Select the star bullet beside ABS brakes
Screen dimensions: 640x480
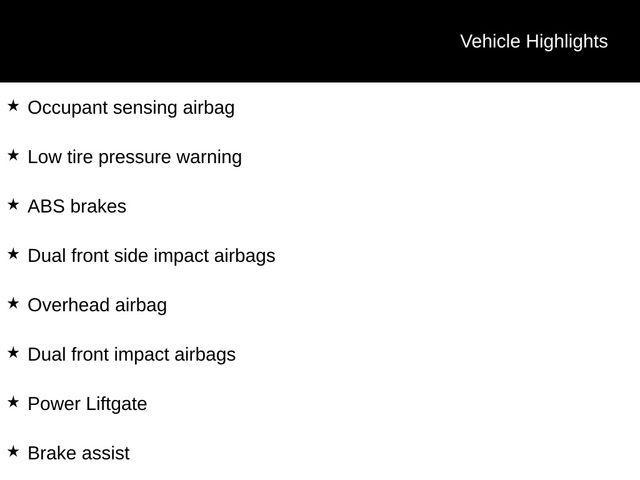pos(13,204)
